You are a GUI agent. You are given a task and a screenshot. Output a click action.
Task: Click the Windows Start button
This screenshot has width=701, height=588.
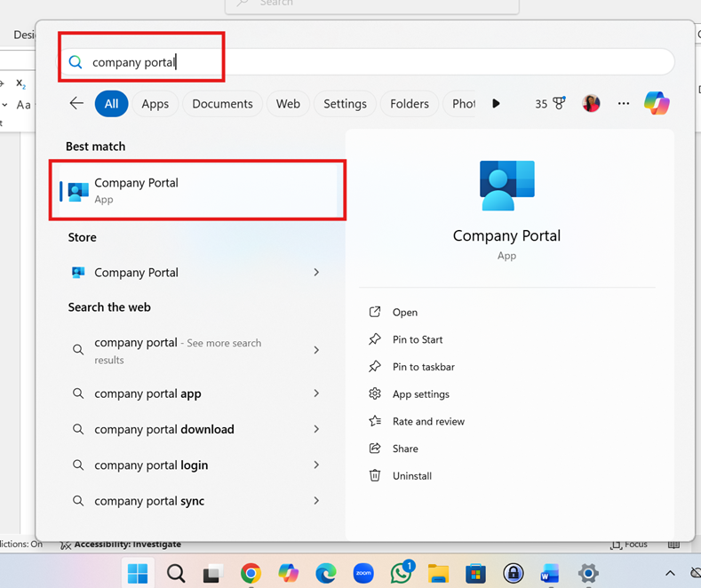pyautogui.click(x=138, y=573)
